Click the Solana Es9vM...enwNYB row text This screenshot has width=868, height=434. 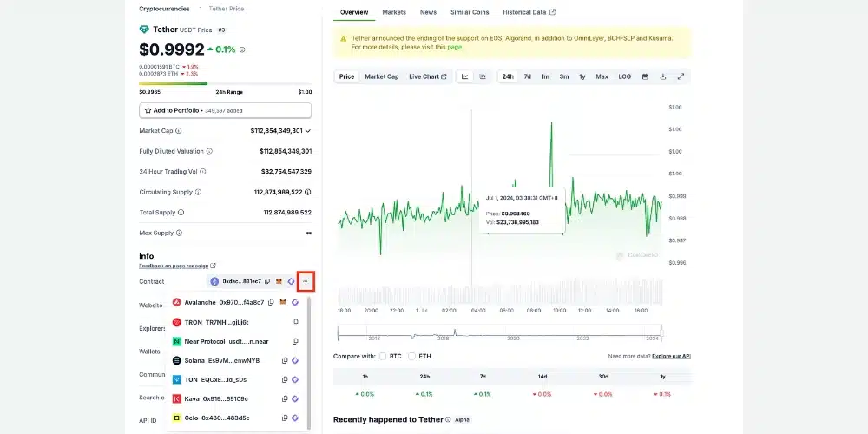pyautogui.click(x=222, y=360)
